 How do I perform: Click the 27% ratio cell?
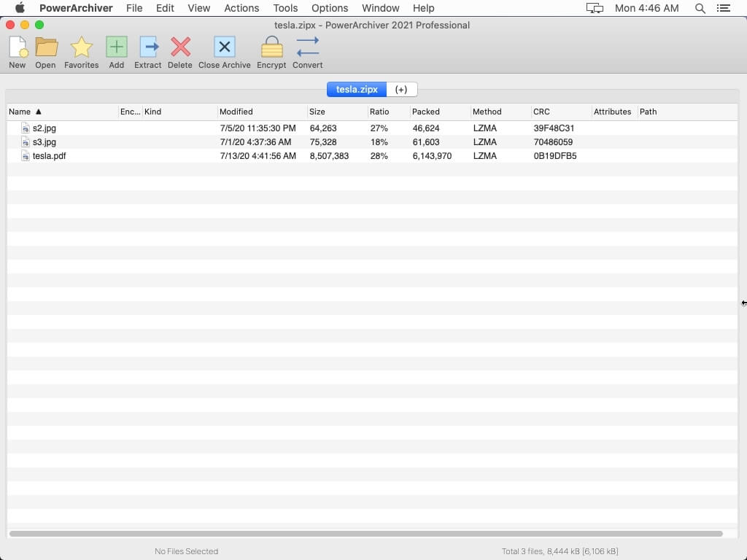tap(379, 128)
